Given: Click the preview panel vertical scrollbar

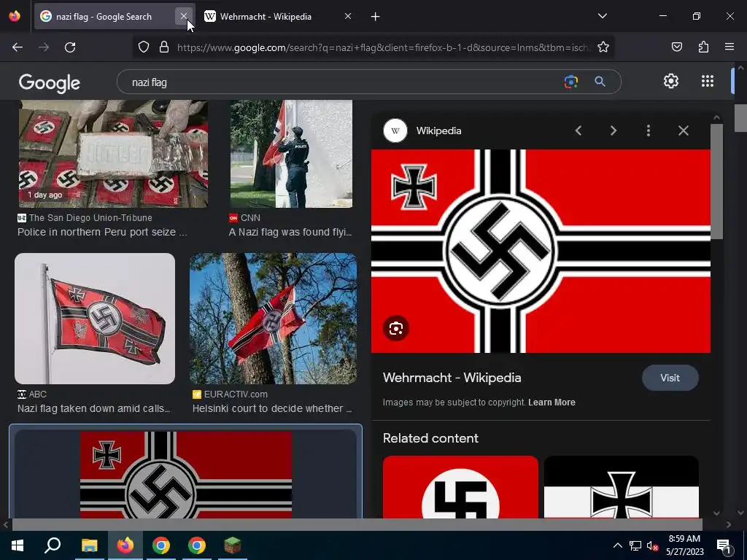Looking at the screenshot, I should (x=716, y=182).
